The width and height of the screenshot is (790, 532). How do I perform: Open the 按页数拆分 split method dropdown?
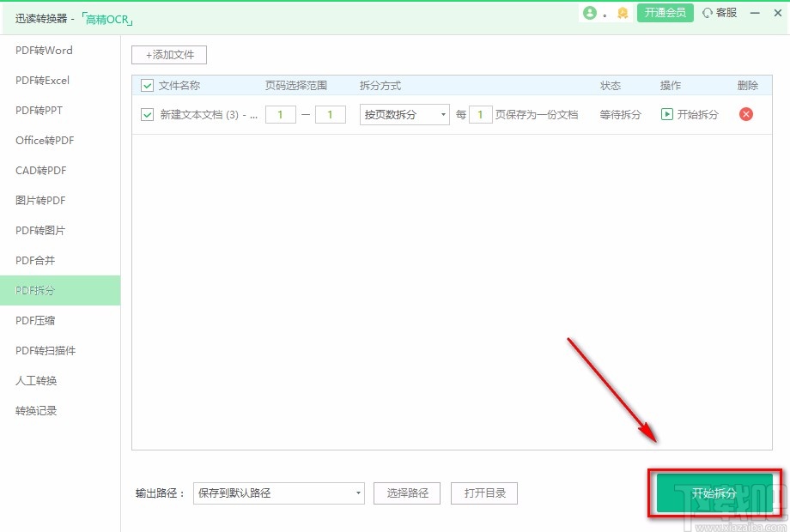pos(404,114)
